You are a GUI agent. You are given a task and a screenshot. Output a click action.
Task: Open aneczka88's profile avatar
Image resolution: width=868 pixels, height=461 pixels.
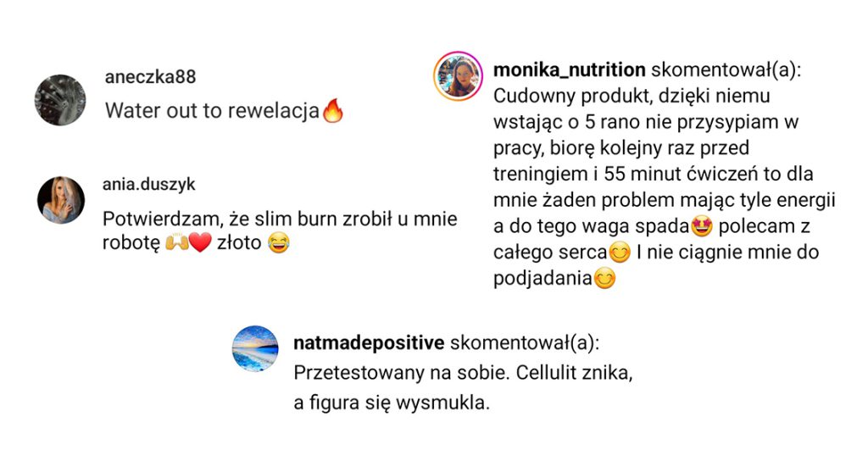point(60,100)
